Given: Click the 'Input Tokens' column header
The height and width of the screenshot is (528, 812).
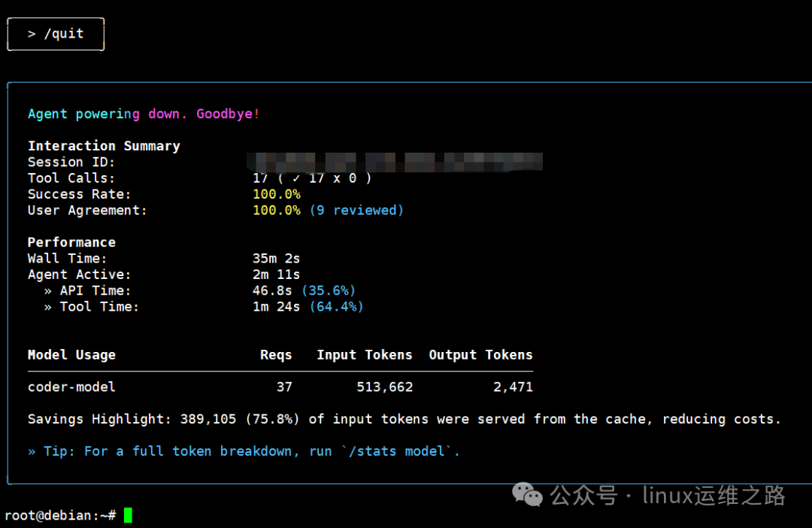Looking at the screenshot, I should pos(365,355).
